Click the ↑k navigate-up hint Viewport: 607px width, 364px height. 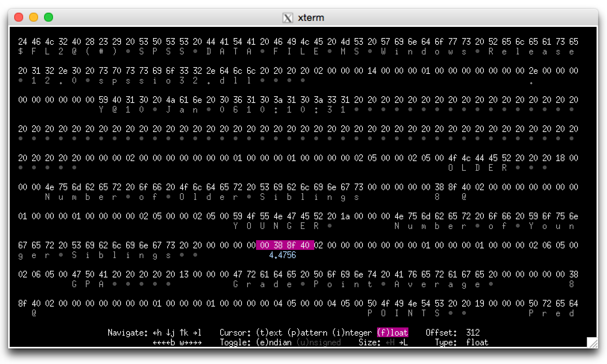pos(184,332)
